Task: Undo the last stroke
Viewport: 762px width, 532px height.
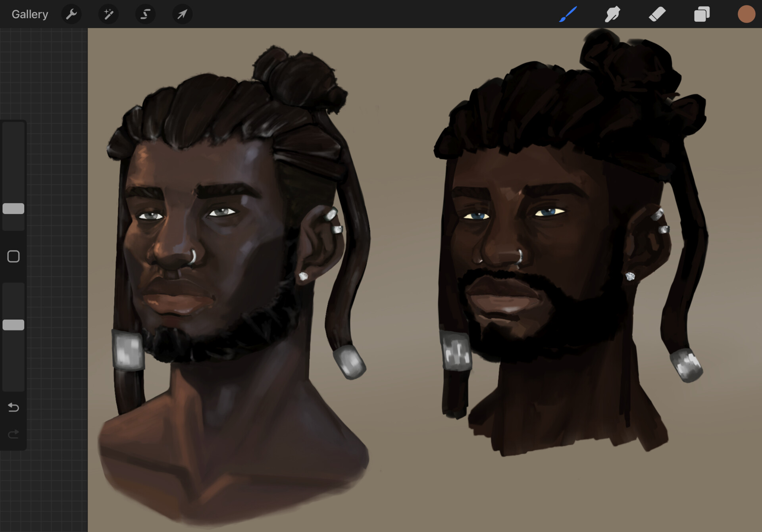Action: point(13,407)
